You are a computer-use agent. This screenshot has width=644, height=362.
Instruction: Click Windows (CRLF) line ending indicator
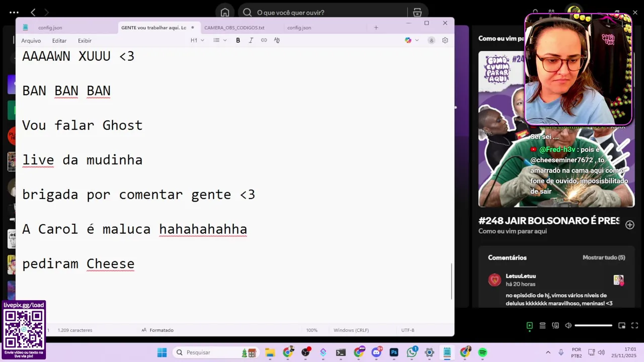[x=351, y=330]
